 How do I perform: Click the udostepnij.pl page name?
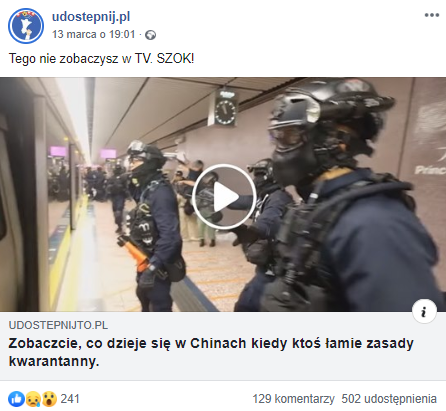point(91,17)
